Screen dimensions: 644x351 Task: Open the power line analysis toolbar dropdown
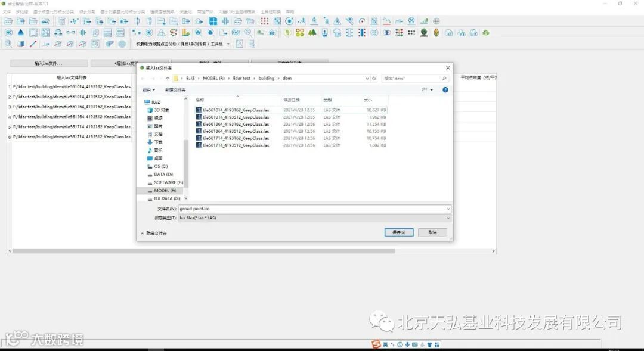tap(228, 44)
